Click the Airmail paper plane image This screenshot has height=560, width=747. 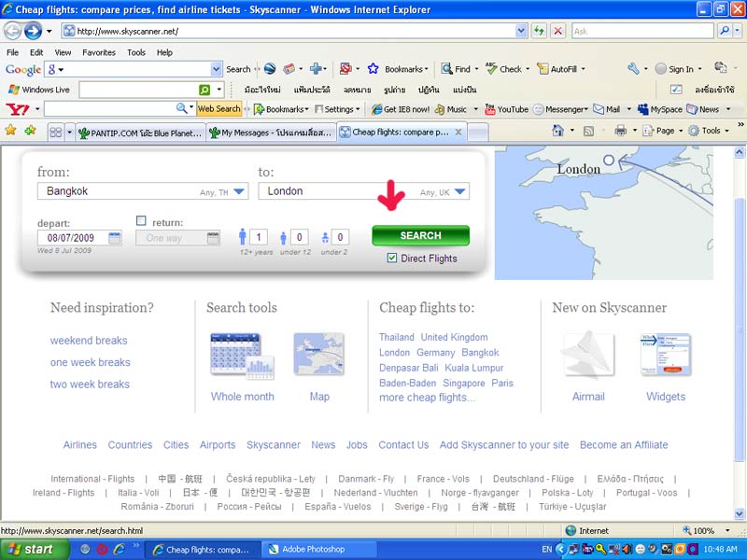588,355
